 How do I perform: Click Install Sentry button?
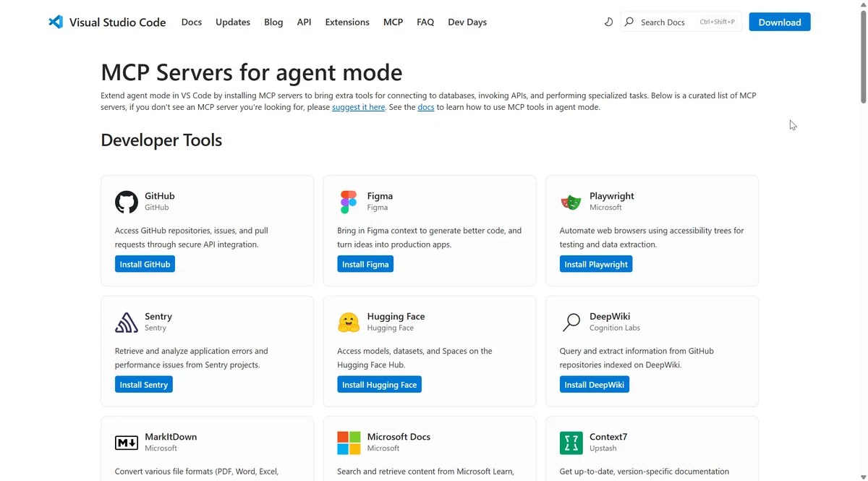coord(144,384)
